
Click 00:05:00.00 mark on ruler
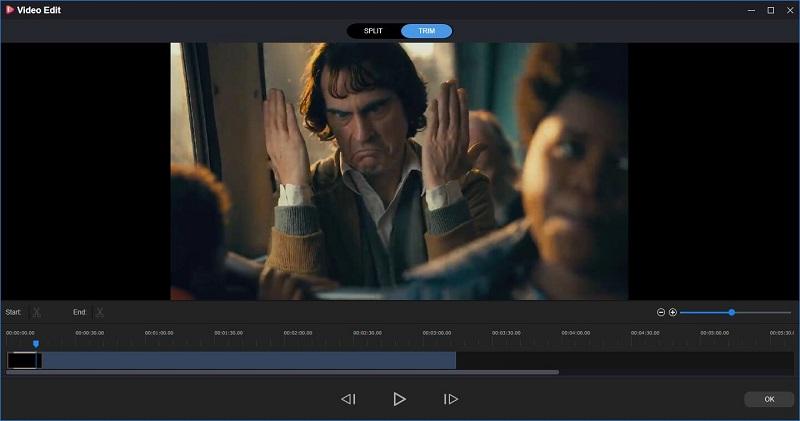coord(714,333)
